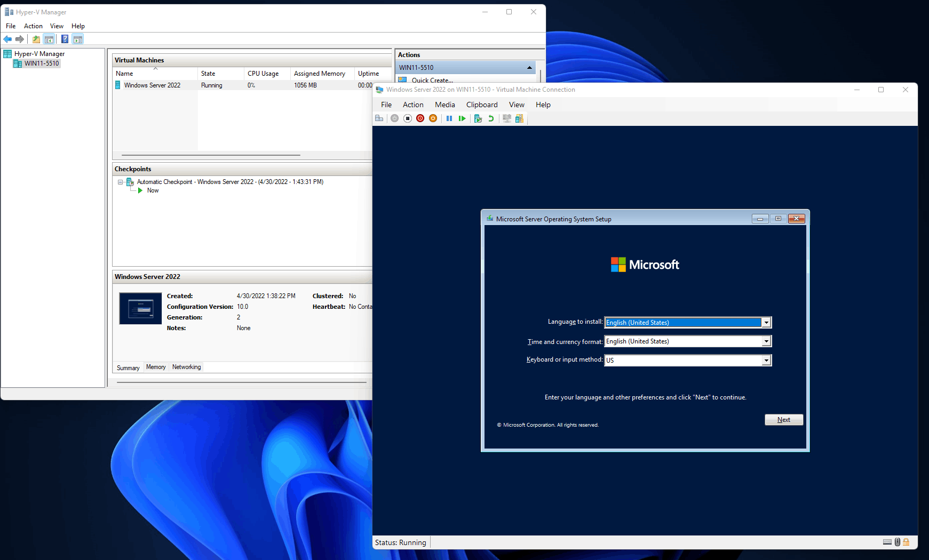Open Action menu in VM Connection window
This screenshot has height=560, width=929.
pos(413,105)
